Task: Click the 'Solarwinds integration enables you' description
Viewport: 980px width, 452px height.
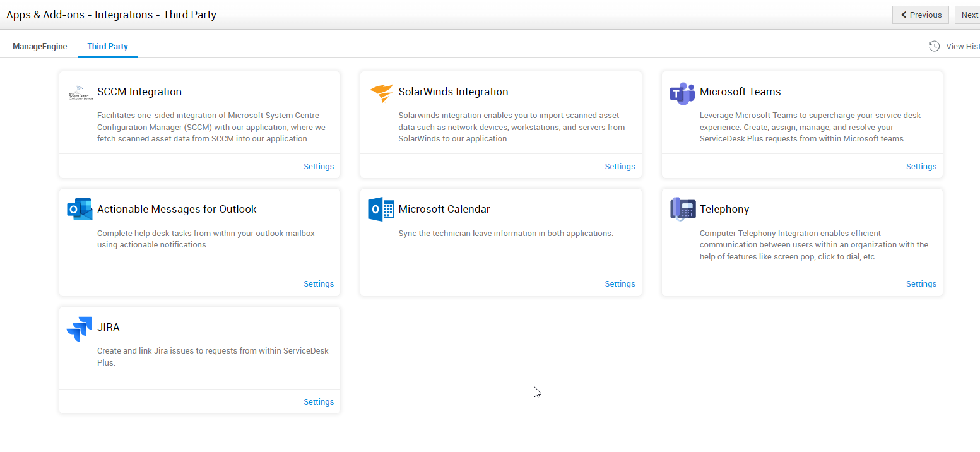Action: point(512,127)
